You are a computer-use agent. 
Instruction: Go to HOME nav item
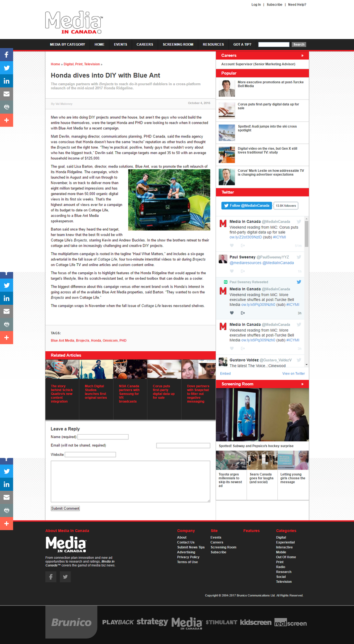(x=100, y=44)
